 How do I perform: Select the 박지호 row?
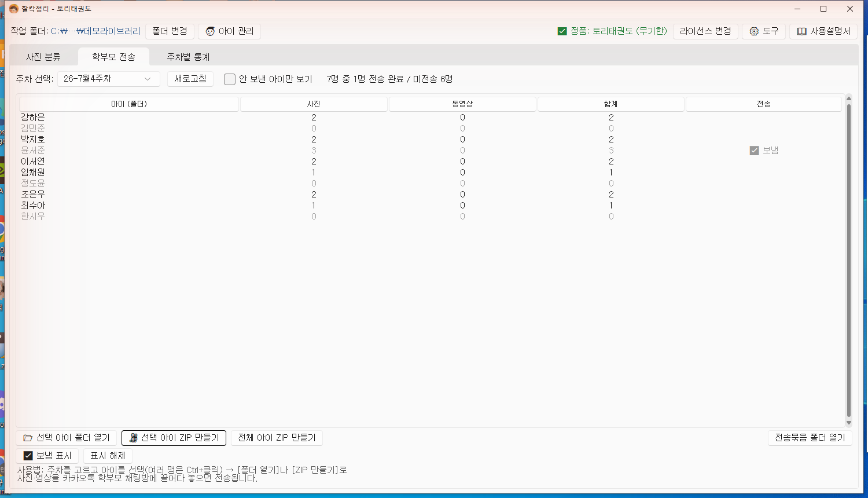pyautogui.click(x=431, y=140)
